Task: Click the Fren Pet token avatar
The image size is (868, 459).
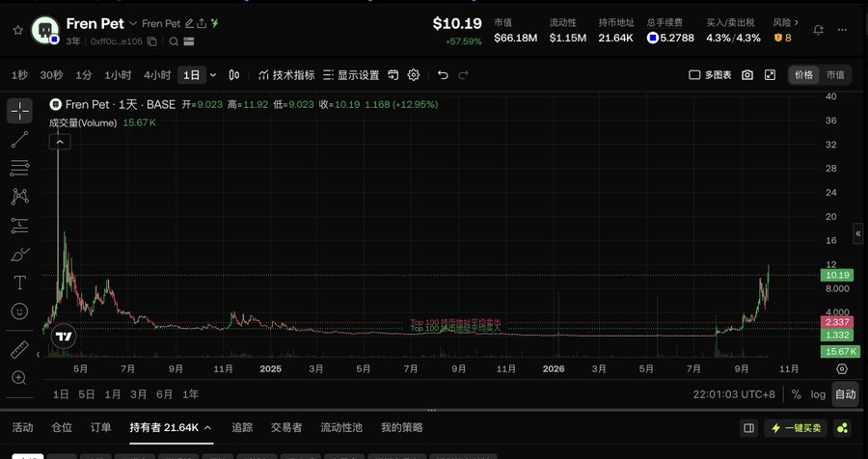Action: tap(44, 30)
